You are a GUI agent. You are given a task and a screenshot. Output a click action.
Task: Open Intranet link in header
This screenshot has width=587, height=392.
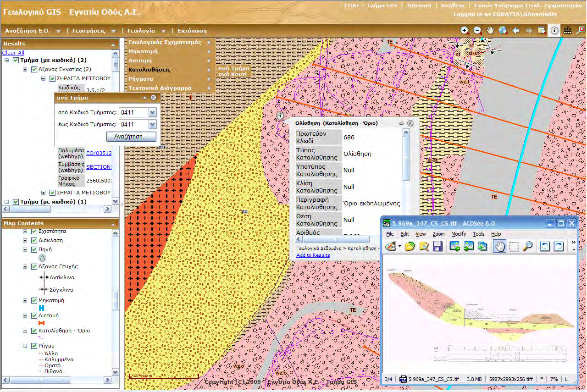coord(419,6)
